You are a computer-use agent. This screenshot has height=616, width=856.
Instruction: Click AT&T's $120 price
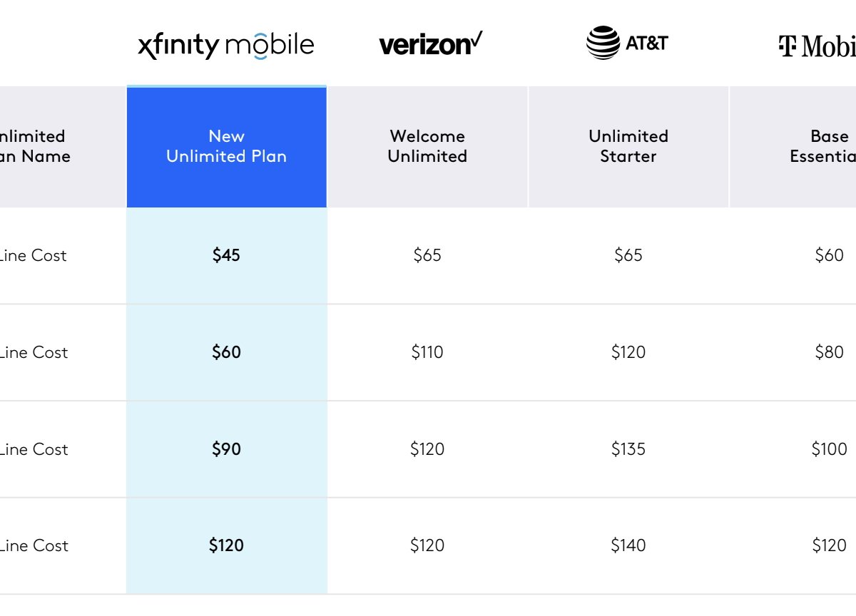[628, 352]
